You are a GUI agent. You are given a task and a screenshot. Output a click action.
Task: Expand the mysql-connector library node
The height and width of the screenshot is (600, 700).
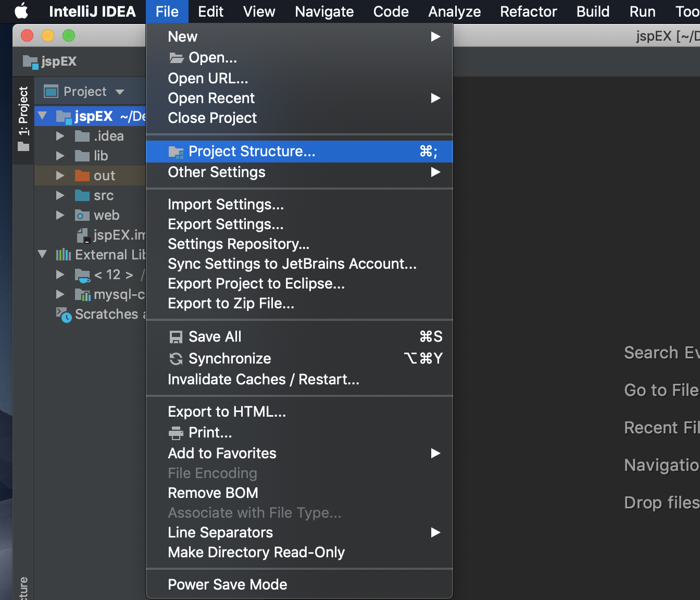point(60,294)
